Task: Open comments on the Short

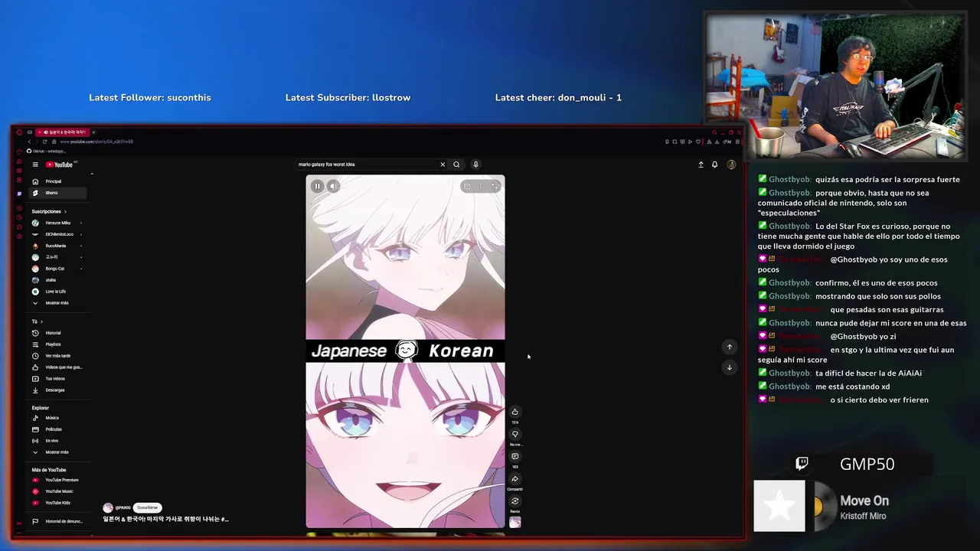Action: (x=514, y=456)
